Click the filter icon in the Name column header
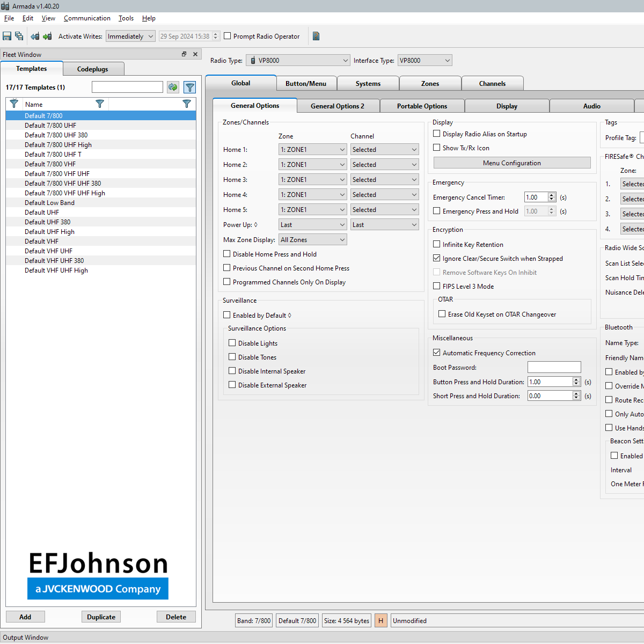The height and width of the screenshot is (644, 644). click(x=100, y=104)
